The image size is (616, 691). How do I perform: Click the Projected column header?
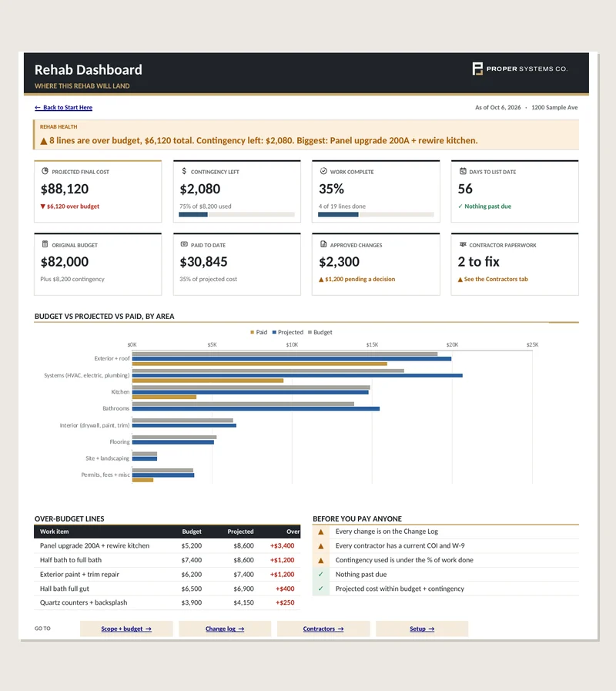click(240, 532)
